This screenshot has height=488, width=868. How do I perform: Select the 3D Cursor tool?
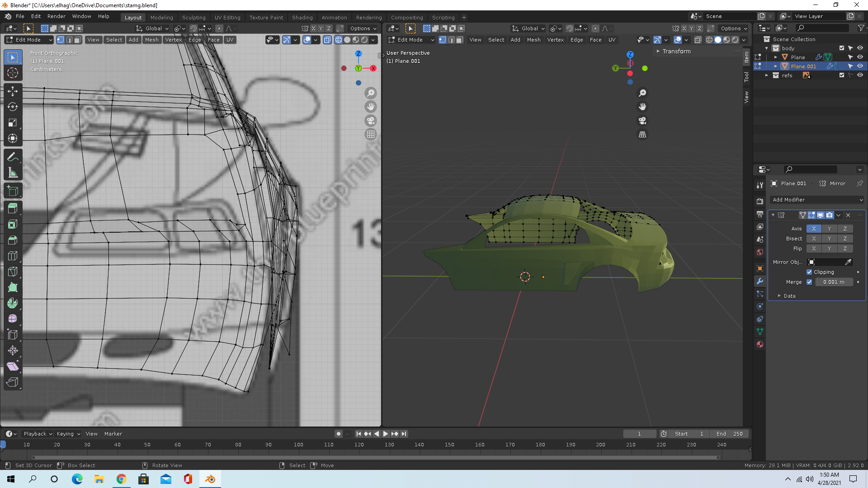coord(13,73)
